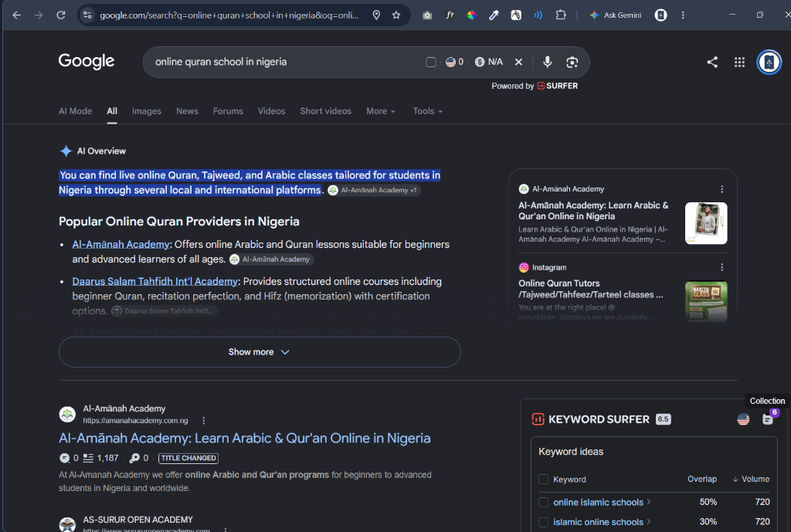Bookmark this page with star icon
The width and height of the screenshot is (791, 532).
(x=396, y=15)
